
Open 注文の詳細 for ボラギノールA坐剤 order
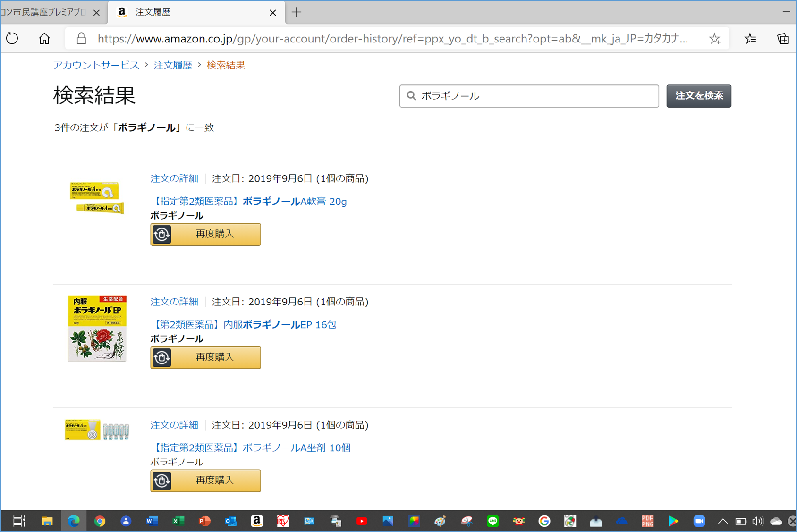(174, 425)
